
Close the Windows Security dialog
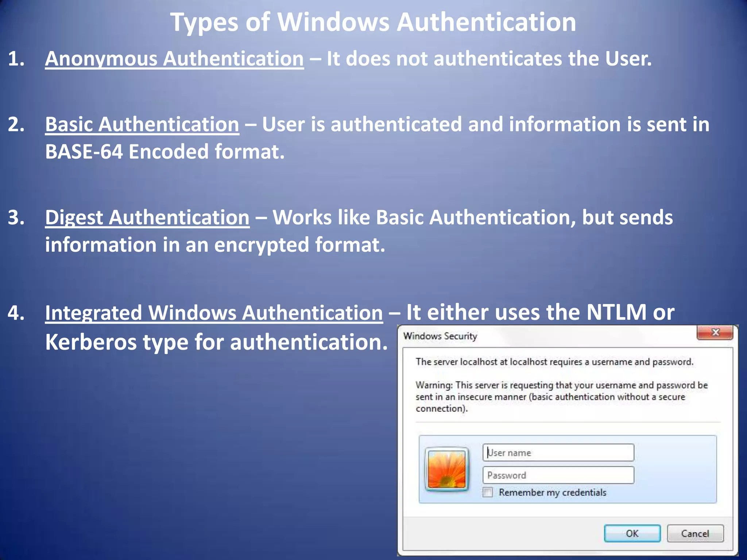coord(715,332)
